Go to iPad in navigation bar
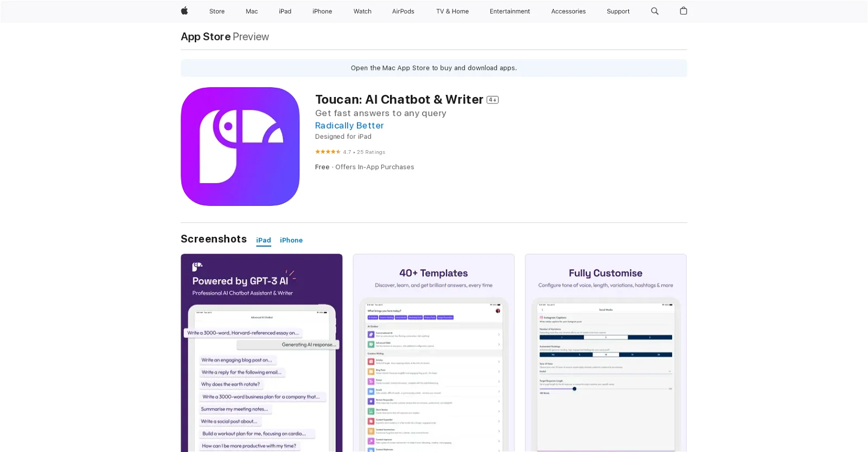 click(285, 11)
